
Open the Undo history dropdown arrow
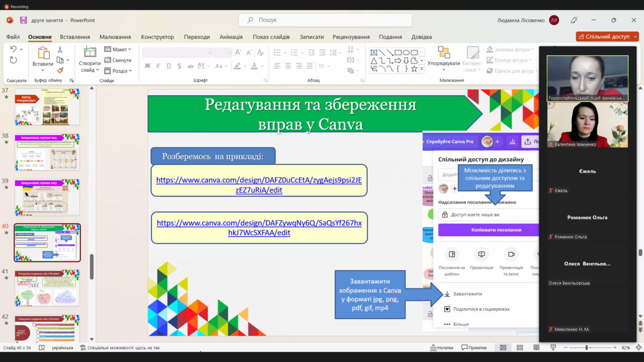[x=21, y=49]
